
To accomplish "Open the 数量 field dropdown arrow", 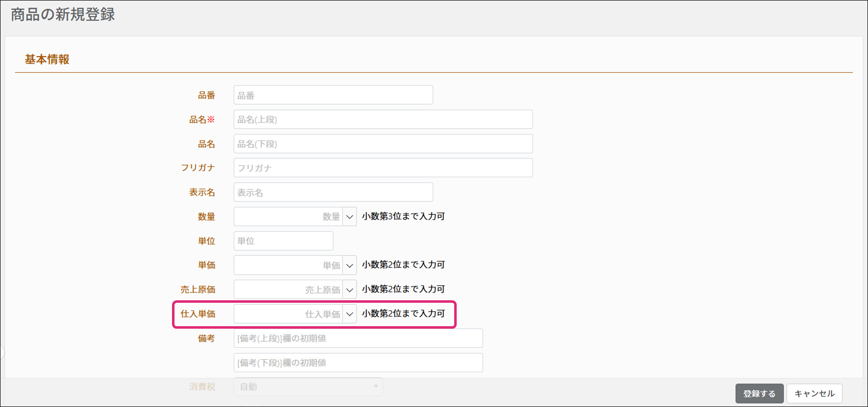I will [x=349, y=216].
